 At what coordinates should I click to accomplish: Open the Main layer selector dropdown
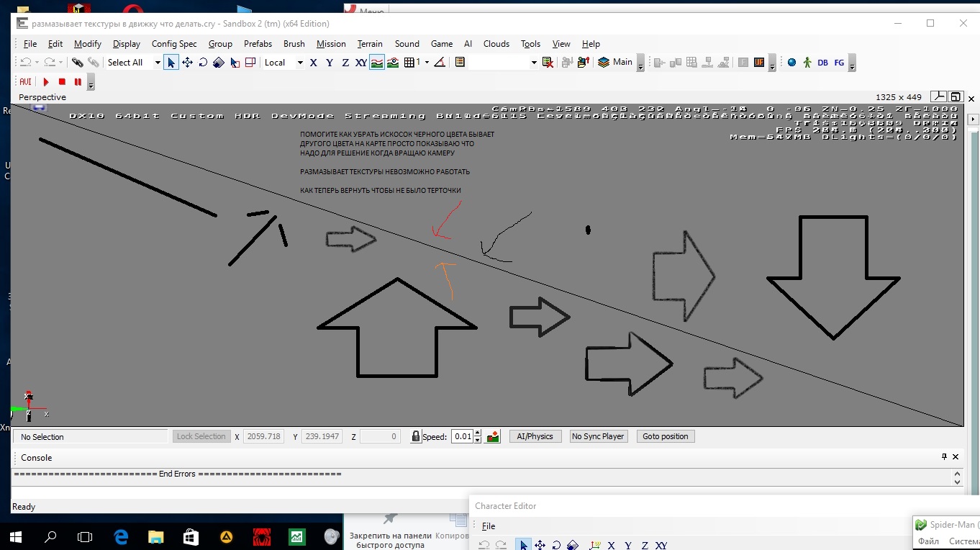click(x=640, y=63)
